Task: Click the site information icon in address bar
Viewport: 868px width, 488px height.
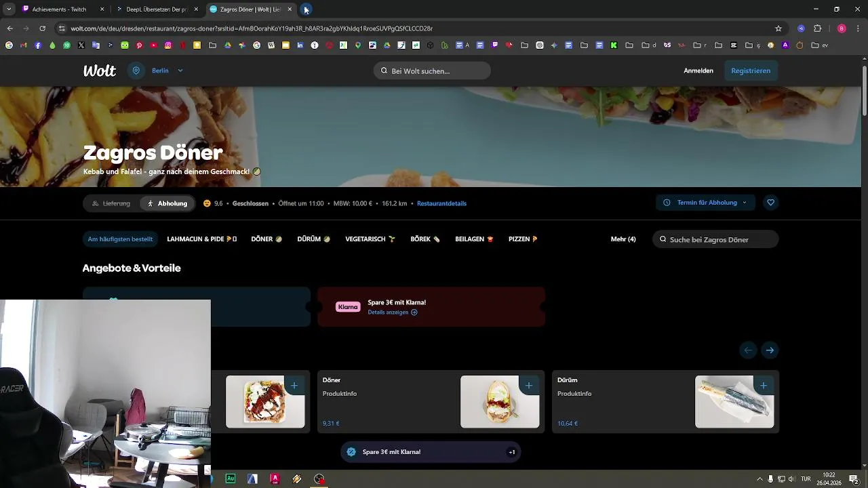Action: (x=62, y=28)
